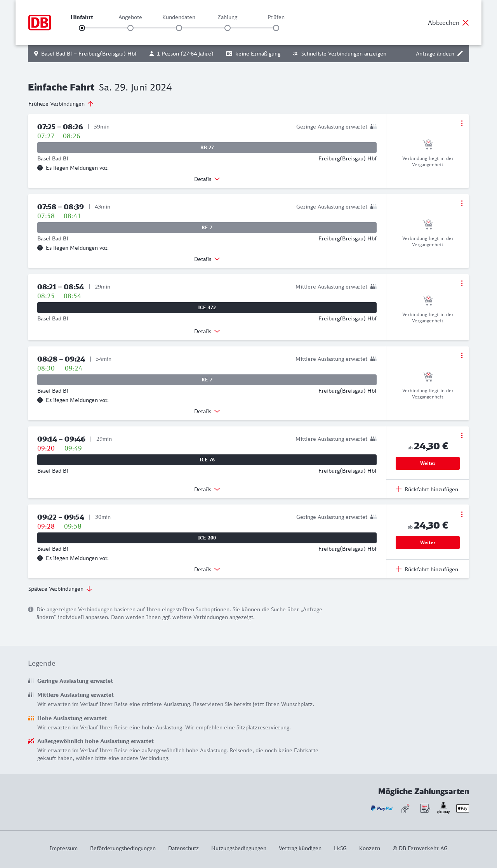The width and height of the screenshot is (497, 868).
Task: Click the red X cancel icon
Action: 466,23
